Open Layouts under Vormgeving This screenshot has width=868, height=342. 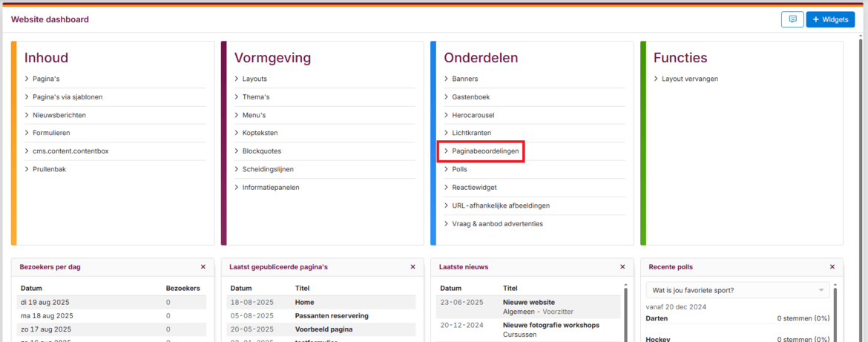[254, 79]
